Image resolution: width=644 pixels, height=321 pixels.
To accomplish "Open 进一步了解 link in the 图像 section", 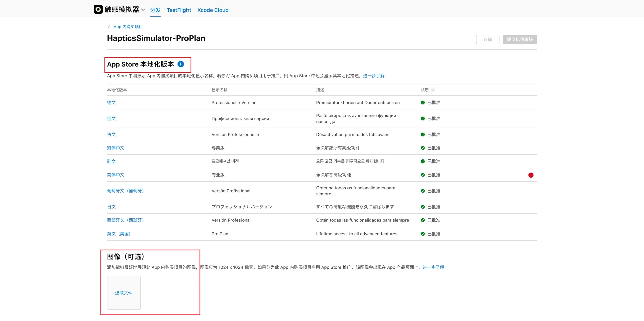I will 433,267.
